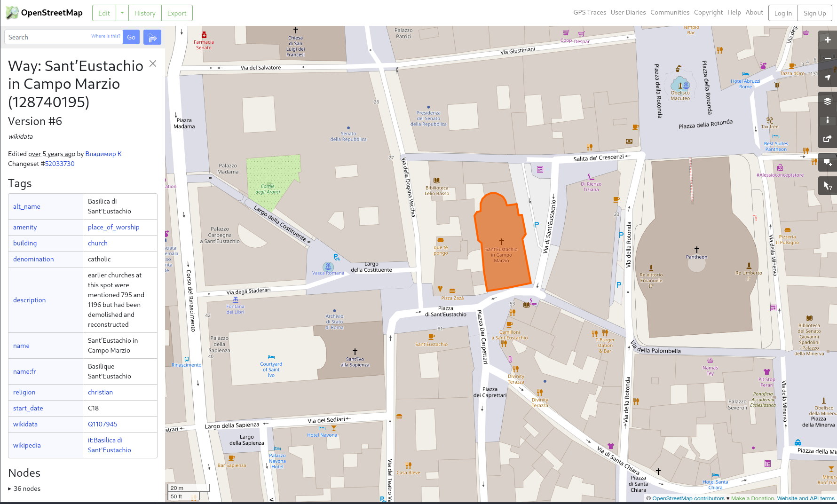Open the christian religion value link

(100, 392)
